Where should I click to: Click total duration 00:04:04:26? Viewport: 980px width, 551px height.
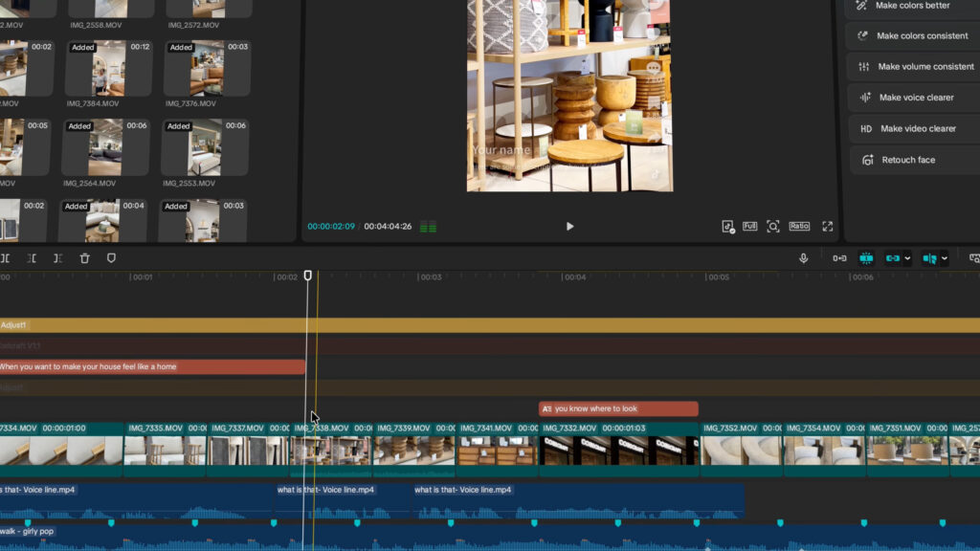[x=388, y=226]
